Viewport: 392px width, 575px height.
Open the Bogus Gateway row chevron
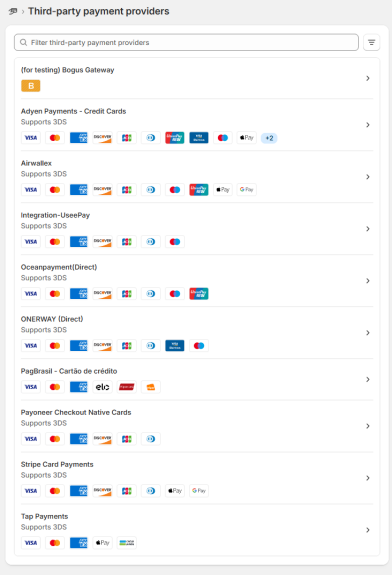368,78
